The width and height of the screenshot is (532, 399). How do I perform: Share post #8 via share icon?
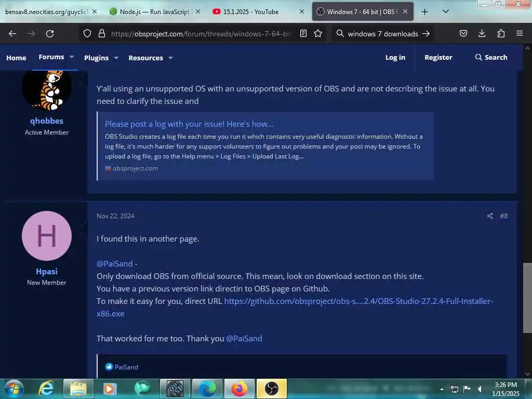coord(490,216)
